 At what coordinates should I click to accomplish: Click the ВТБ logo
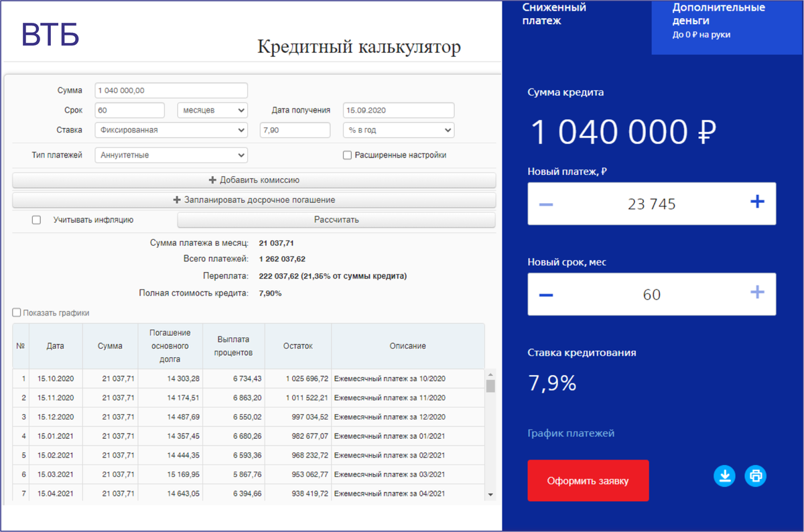[50, 35]
